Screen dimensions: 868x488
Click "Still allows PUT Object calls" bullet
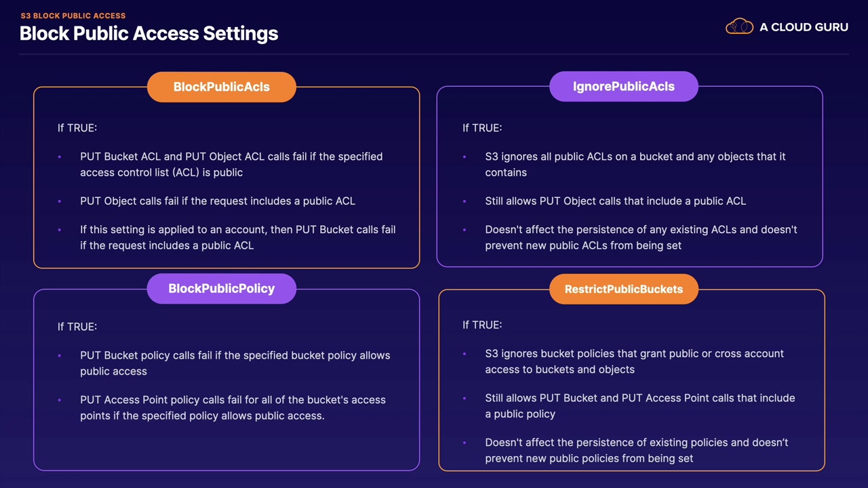pyautogui.click(x=615, y=201)
